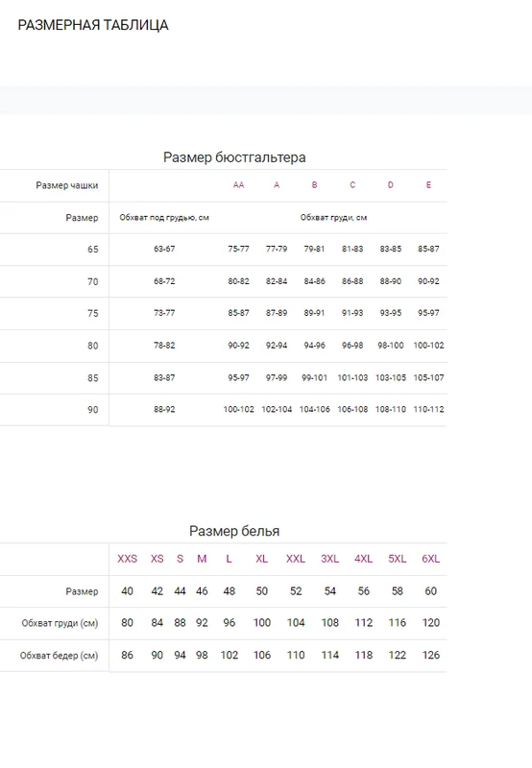Click the Размер чашки row label
532x768 pixels.
pyautogui.click(x=67, y=185)
